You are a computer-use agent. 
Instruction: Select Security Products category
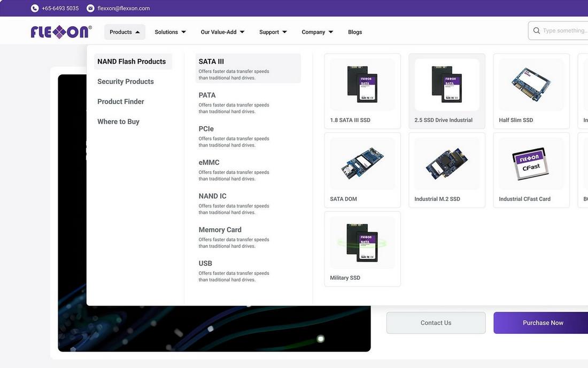[126, 81]
